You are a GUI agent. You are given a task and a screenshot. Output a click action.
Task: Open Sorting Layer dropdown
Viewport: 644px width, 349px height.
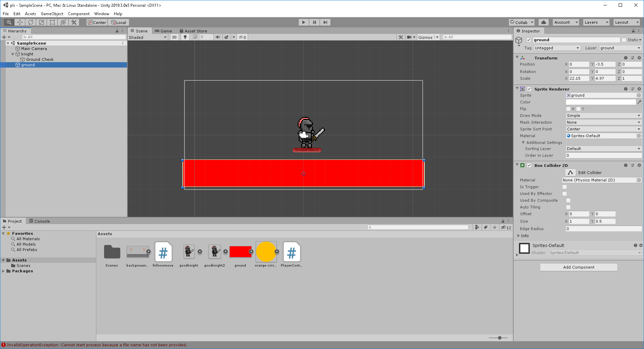[604, 149]
